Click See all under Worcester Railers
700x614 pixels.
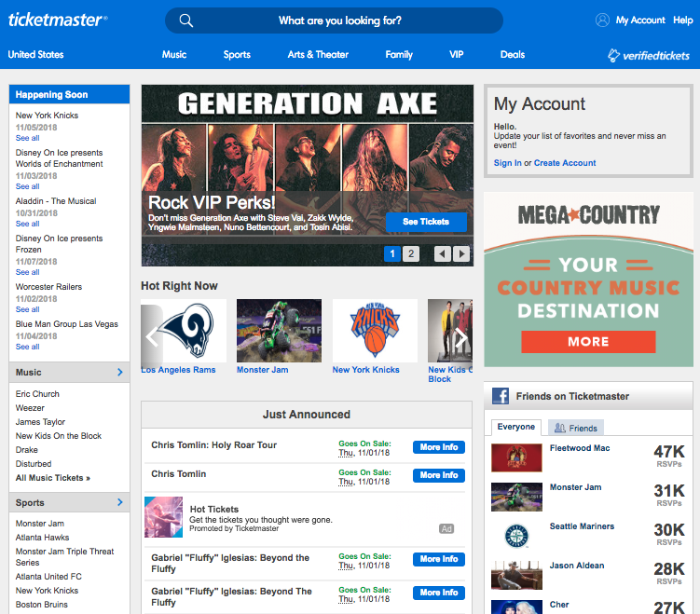[x=28, y=309]
